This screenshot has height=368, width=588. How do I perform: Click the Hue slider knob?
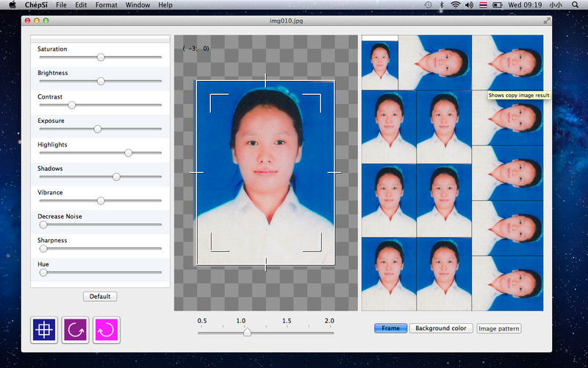pyautogui.click(x=43, y=272)
